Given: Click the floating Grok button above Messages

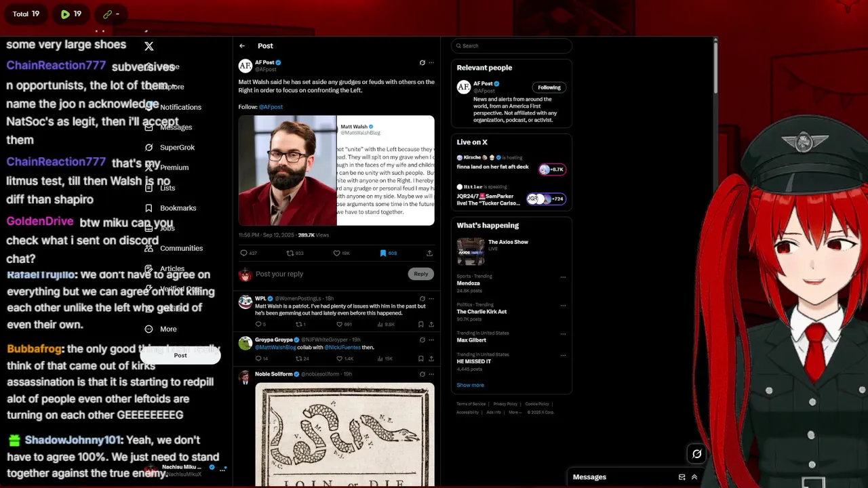Looking at the screenshot, I should 696,454.
